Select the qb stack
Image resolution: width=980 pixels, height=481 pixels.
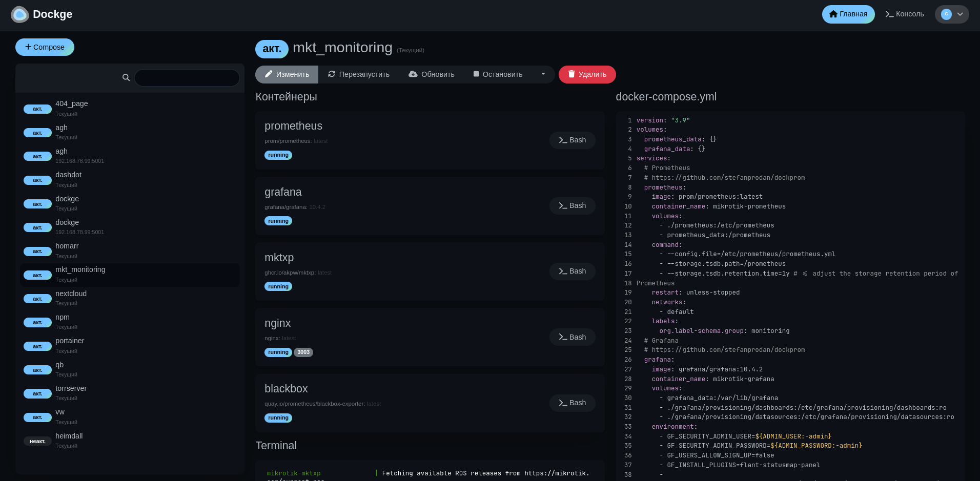click(x=130, y=369)
